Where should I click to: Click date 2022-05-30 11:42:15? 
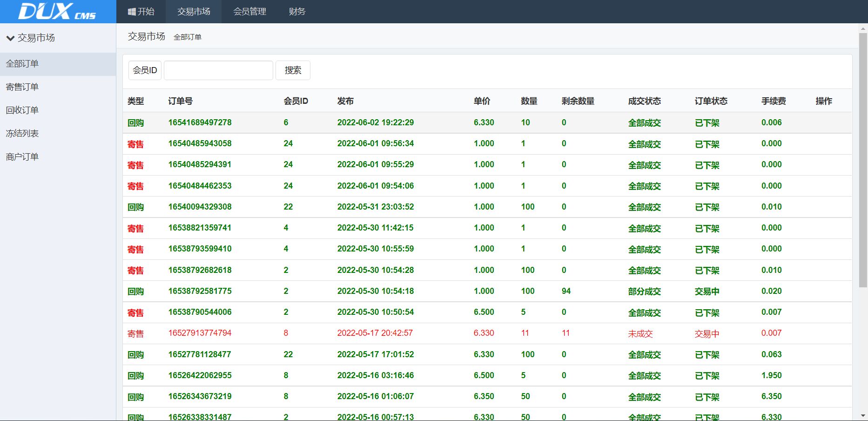pyautogui.click(x=376, y=228)
